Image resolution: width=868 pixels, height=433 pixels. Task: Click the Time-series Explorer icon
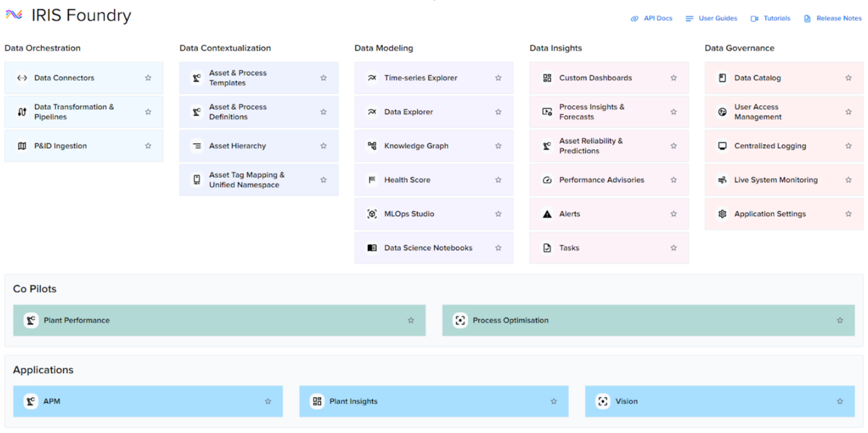pos(371,78)
